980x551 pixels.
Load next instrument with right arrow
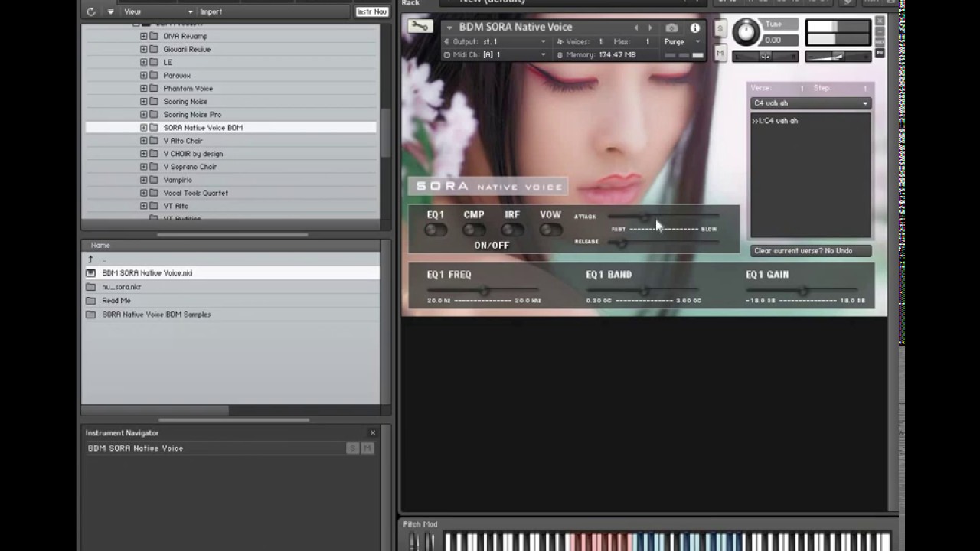pos(651,28)
